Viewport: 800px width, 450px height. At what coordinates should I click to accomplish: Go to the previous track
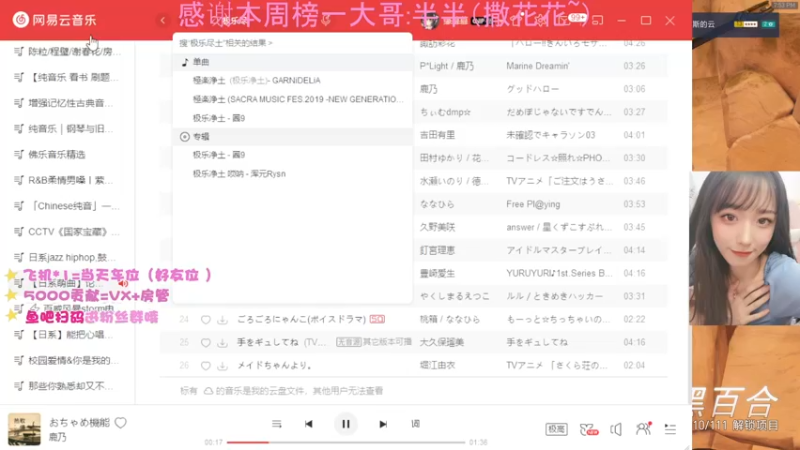click(x=309, y=424)
